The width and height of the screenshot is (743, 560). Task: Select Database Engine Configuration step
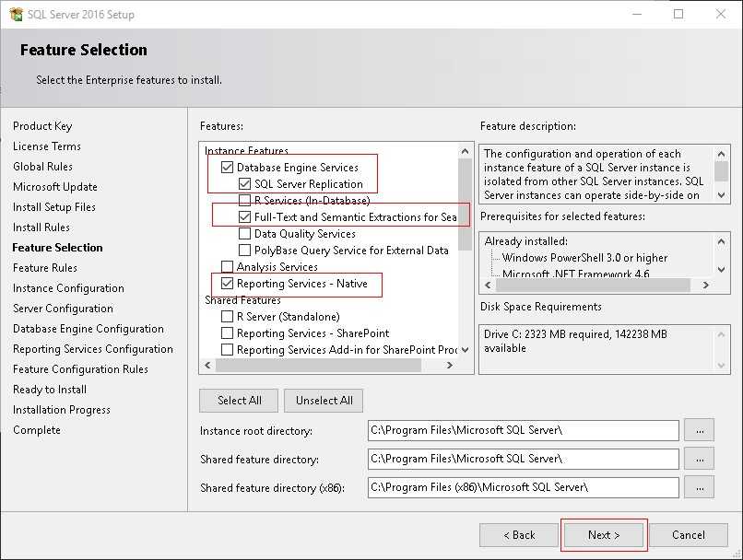point(88,329)
